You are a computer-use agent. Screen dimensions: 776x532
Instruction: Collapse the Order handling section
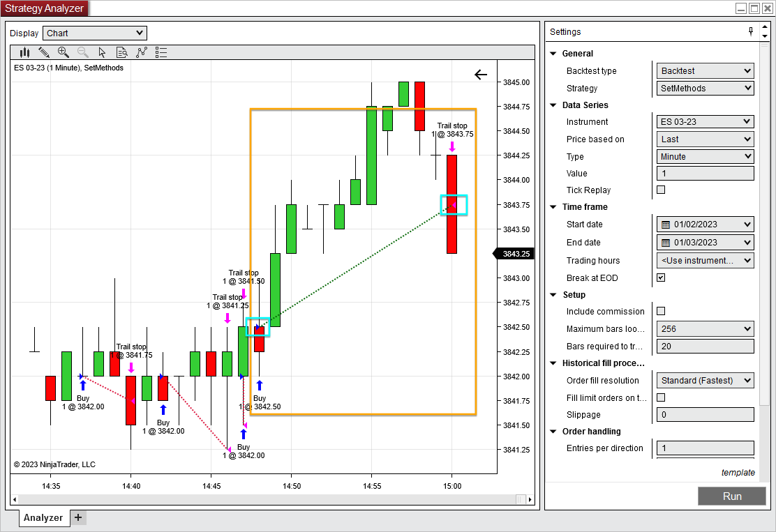[553, 431]
